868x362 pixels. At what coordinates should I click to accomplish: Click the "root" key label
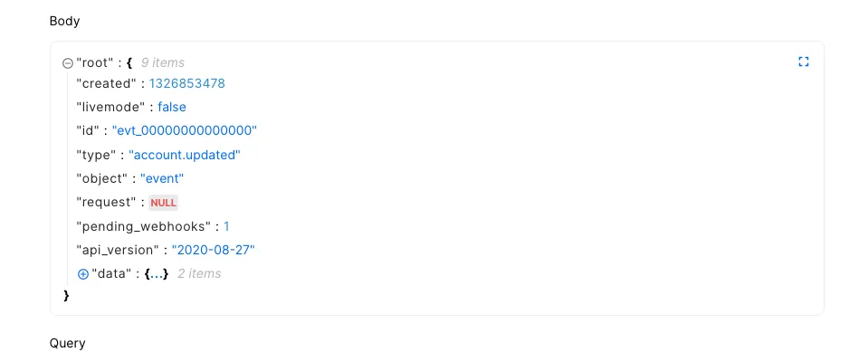pyautogui.click(x=95, y=63)
